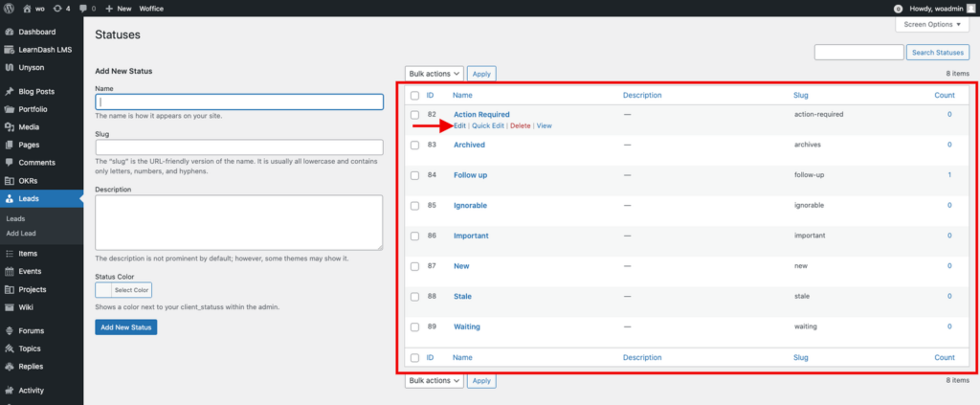Click the Comments bubble icon in sidebar

coord(9,163)
